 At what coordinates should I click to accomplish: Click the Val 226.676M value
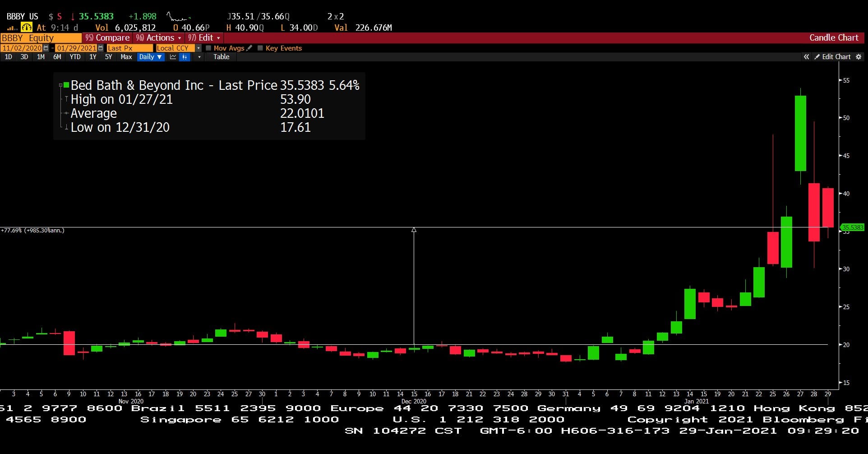point(363,28)
